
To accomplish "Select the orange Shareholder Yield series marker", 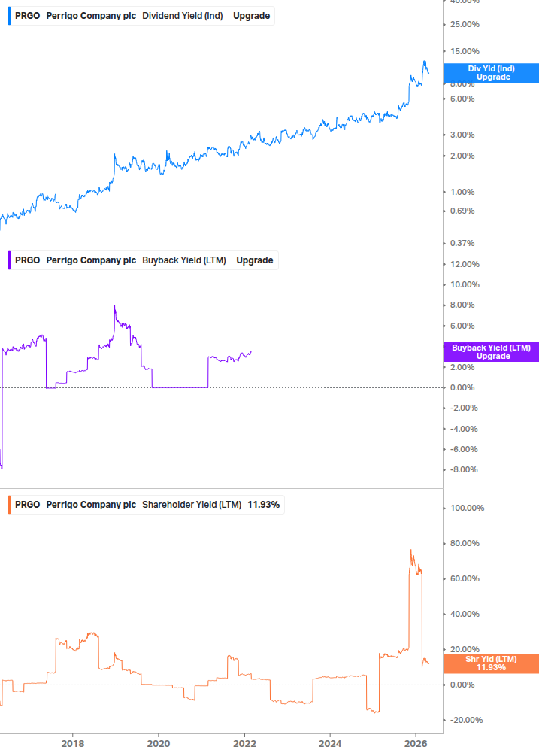I will click(x=8, y=504).
